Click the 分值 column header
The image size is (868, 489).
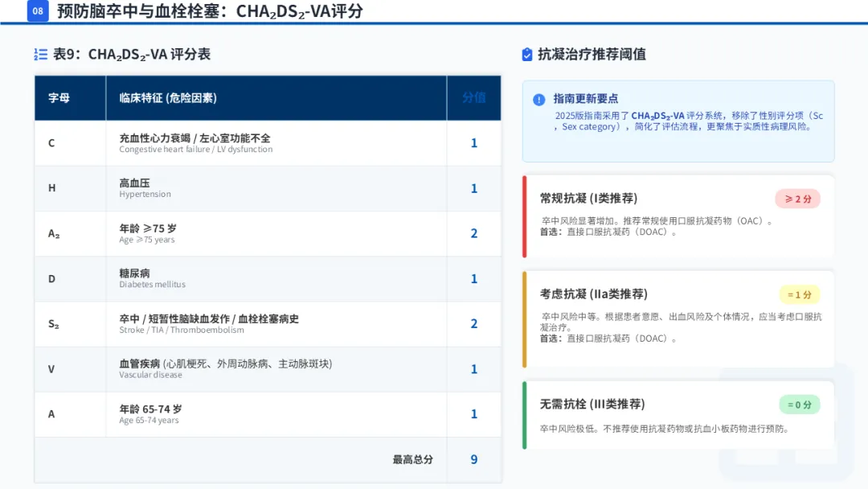(474, 97)
